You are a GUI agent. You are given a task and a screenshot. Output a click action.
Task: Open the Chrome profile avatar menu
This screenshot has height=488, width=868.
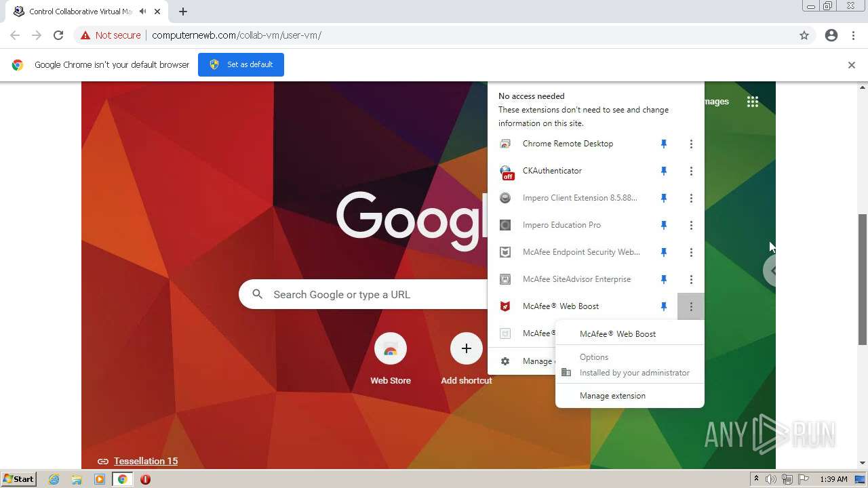coord(831,35)
